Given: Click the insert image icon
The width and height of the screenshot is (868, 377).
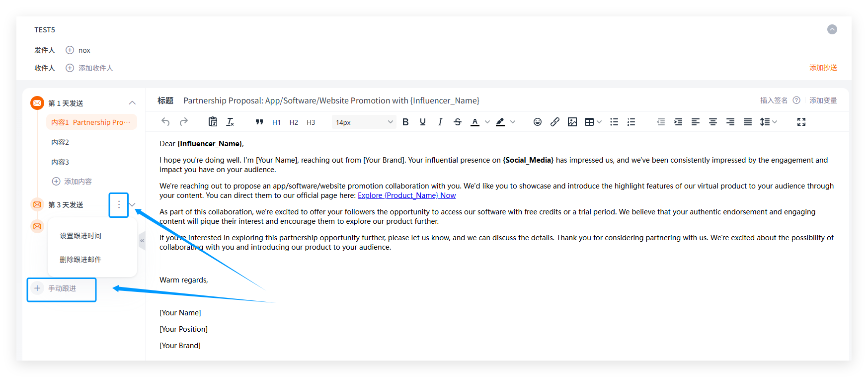Looking at the screenshot, I should [x=572, y=122].
